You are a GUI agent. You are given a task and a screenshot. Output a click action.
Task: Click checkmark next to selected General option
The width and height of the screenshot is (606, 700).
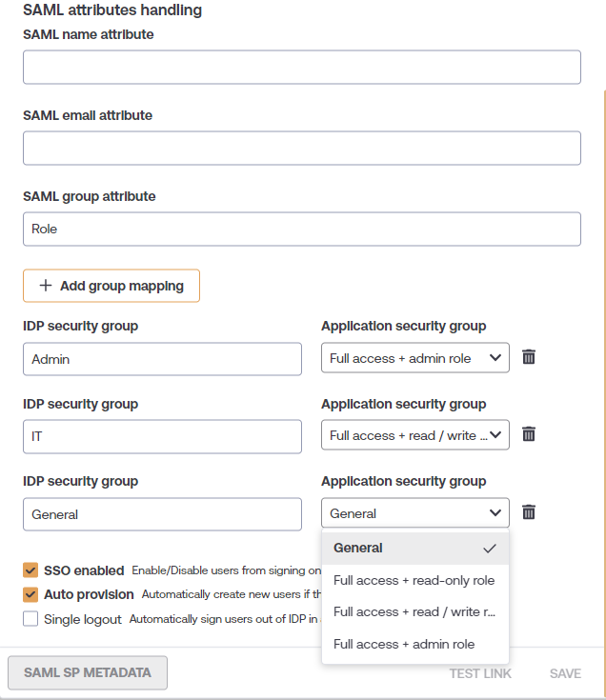click(490, 549)
